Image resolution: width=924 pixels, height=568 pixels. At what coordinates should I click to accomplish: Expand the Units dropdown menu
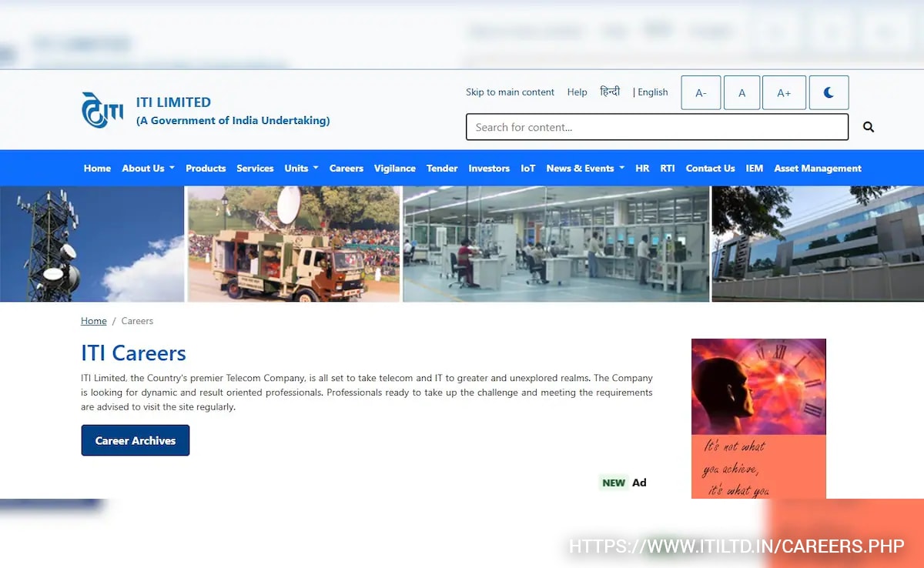tap(301, 168)
